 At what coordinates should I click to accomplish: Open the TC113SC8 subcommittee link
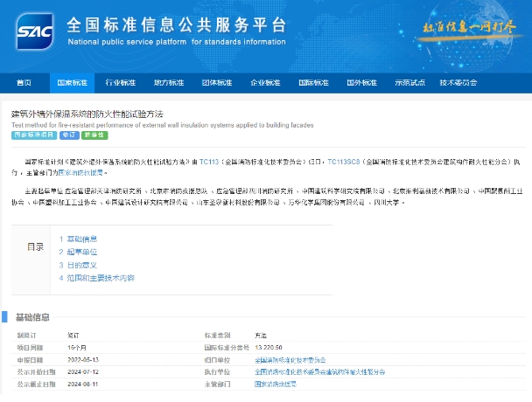(343, 162)
